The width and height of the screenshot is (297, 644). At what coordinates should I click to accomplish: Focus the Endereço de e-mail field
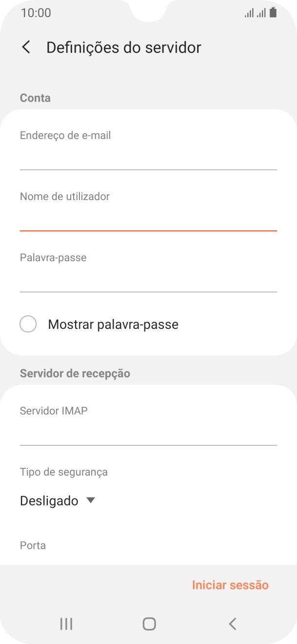point(148,157)
